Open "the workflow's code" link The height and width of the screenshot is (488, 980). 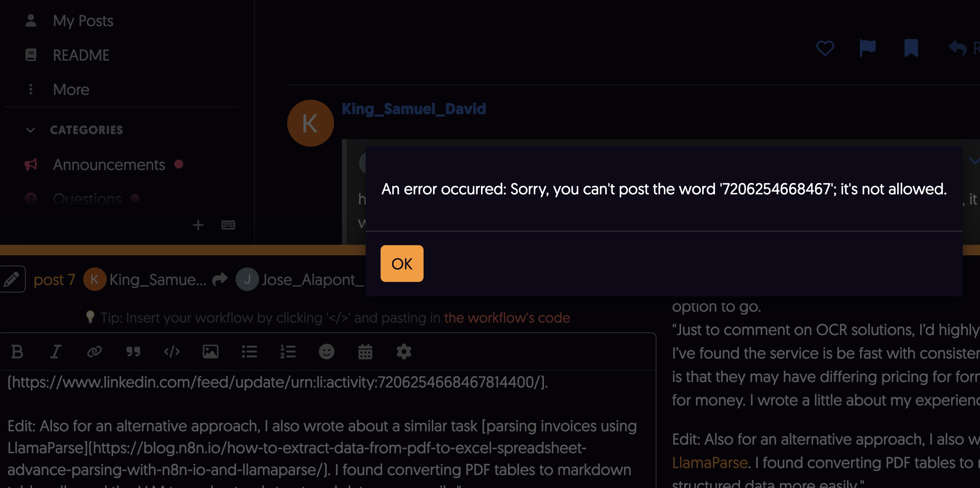pyautogui.click(x=507, y=318)
